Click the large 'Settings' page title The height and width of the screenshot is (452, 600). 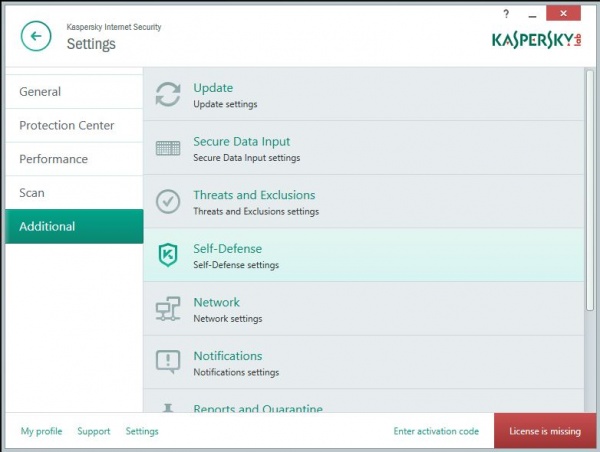[x=91, y=44]
